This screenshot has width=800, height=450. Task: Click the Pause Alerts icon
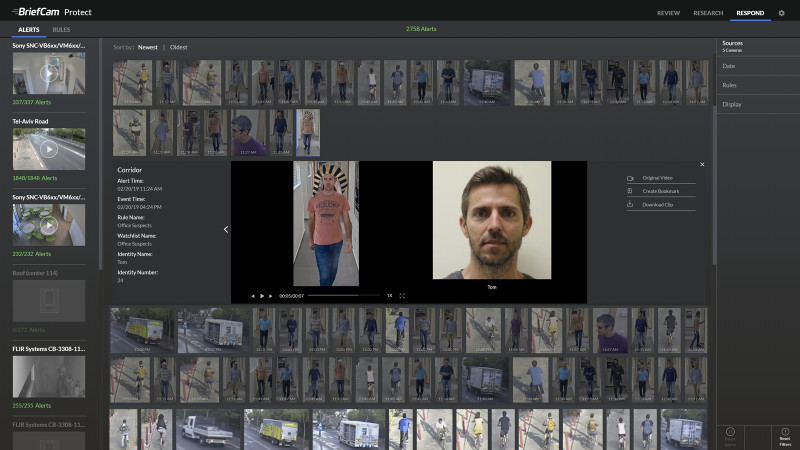coord(730,433)
